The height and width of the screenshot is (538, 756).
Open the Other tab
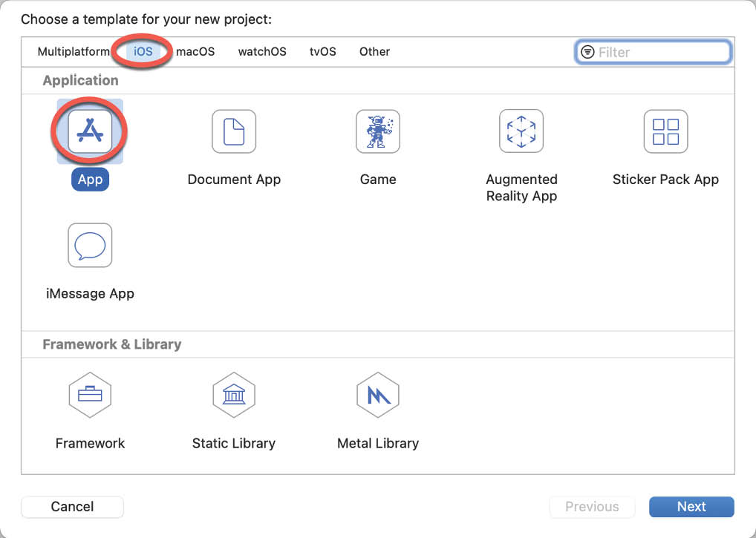374,51
